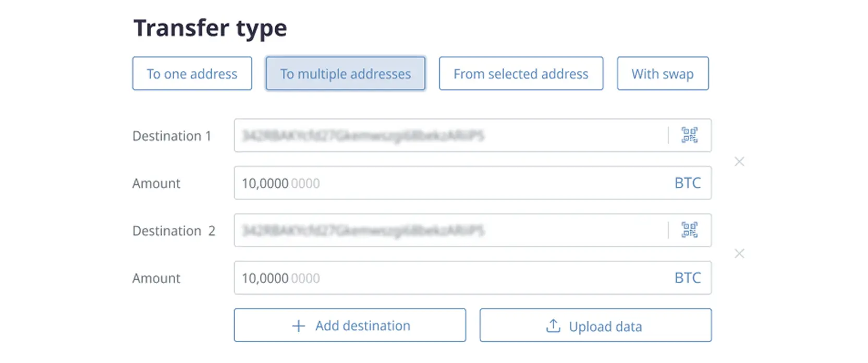Remove Destination 1 with X icon
The image size is (868, 363).
click(739, 162)
